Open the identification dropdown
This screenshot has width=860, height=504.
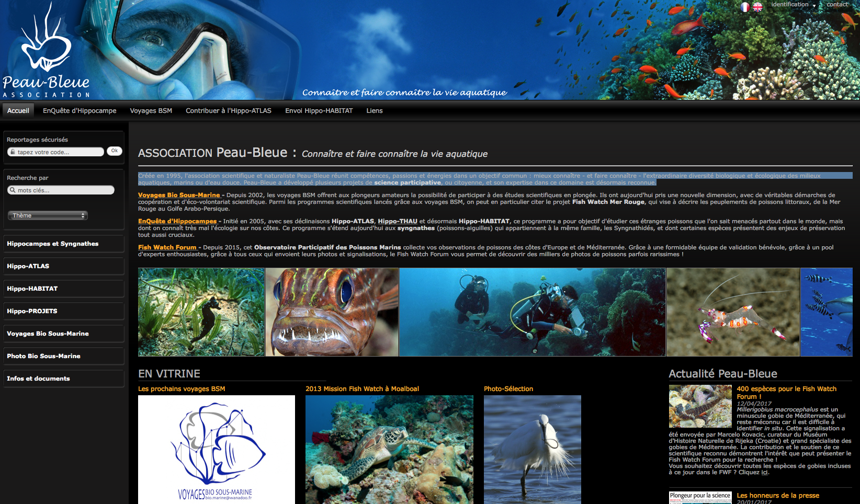[793, 5]
